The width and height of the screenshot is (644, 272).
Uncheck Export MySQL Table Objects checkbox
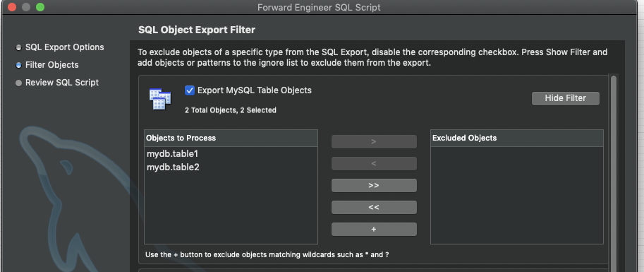(x=189, y=90)
